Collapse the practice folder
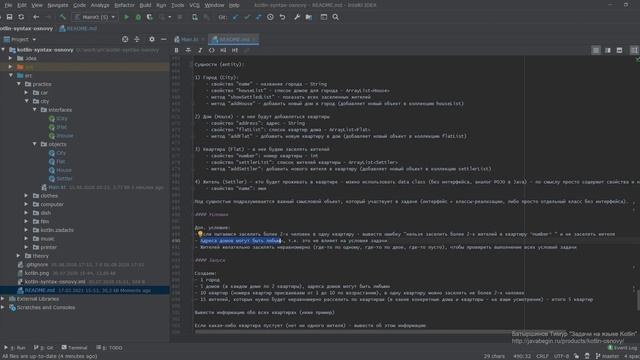This screenshot has width=640, height=360. coord(19,84)
